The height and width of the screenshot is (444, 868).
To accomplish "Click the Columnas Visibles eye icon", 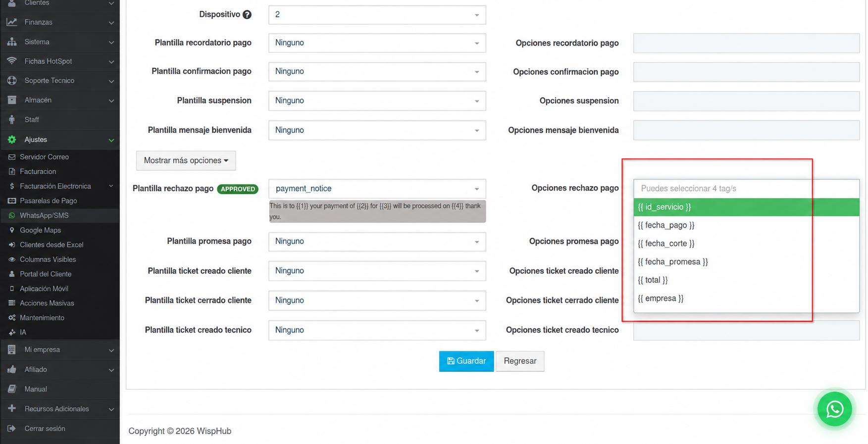I will click(12, 259).
